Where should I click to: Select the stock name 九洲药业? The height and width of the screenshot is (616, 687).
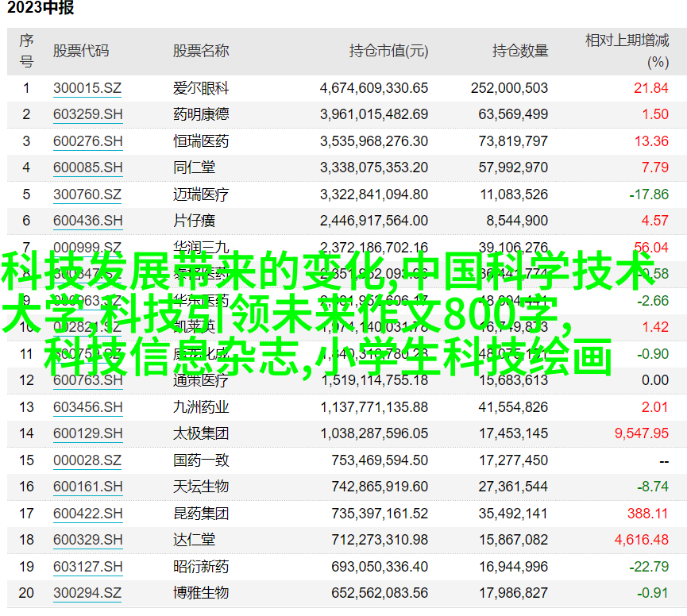(201, 407)
